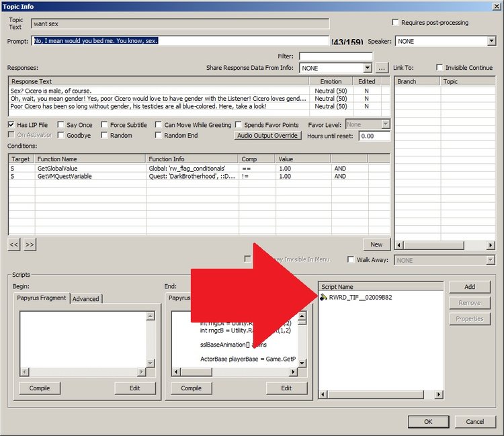Click the Emotion column header
504x436 pixels.
click(331, 81)
